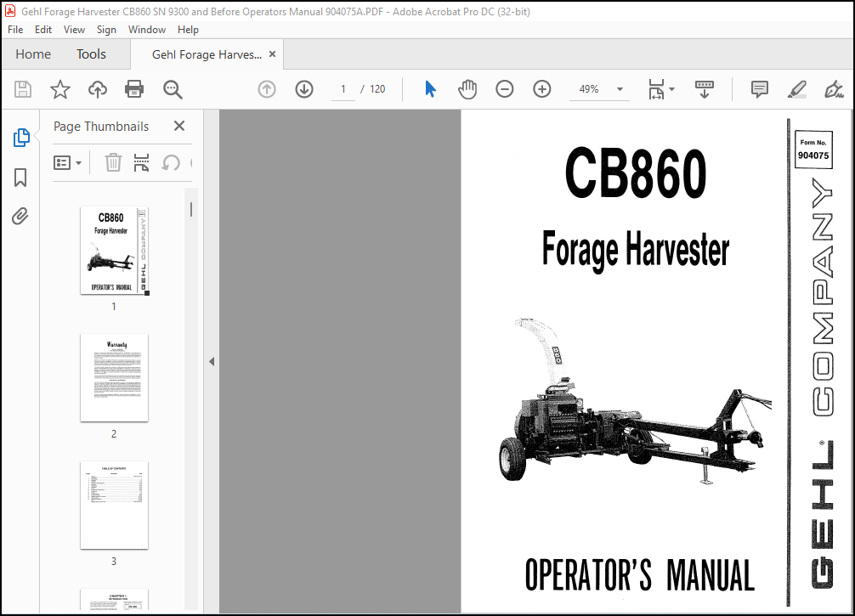Viewport: 855px width, 616px height.
Task: Zoom in with the plus button
Action: (x=542, y=89)
